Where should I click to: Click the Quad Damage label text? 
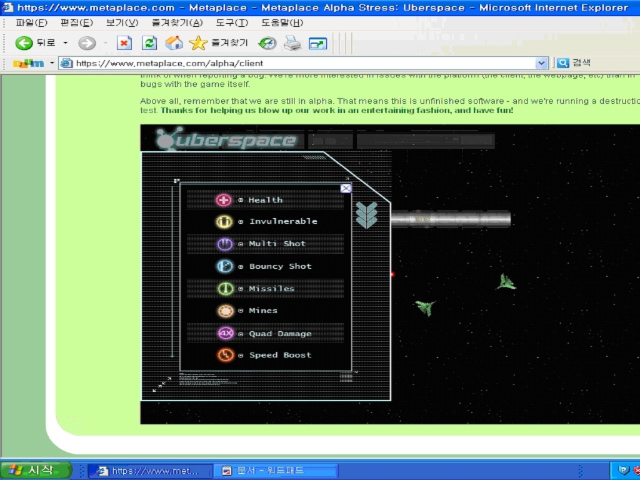280,334
